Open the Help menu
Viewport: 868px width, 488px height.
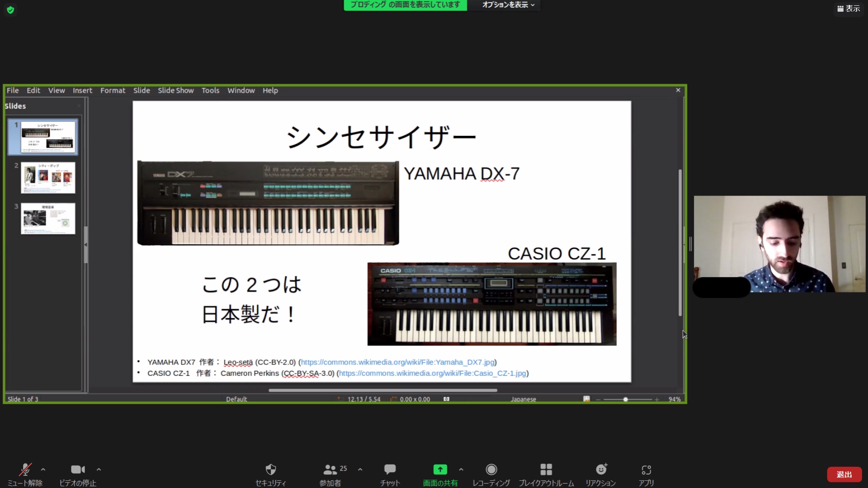click(270, 91)
